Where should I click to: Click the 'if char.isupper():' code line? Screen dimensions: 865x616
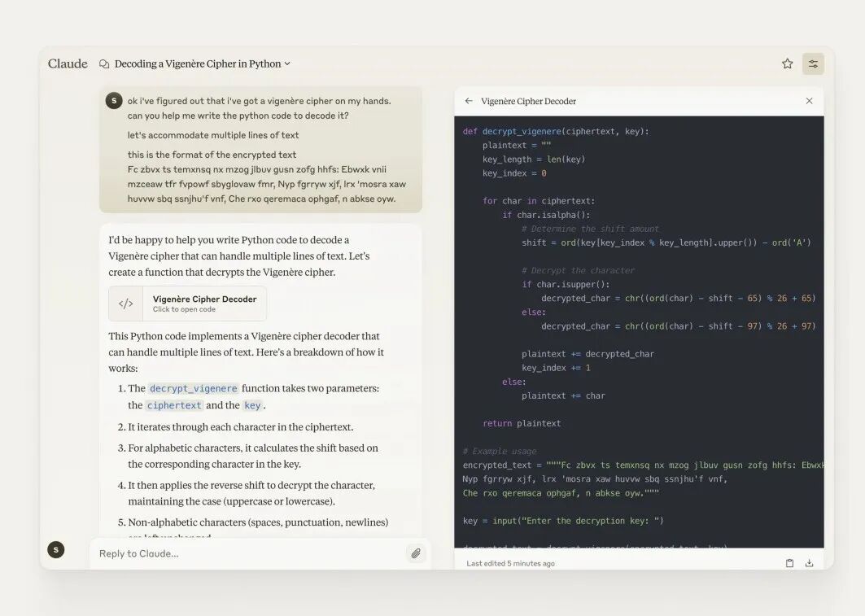pos(566,285)
